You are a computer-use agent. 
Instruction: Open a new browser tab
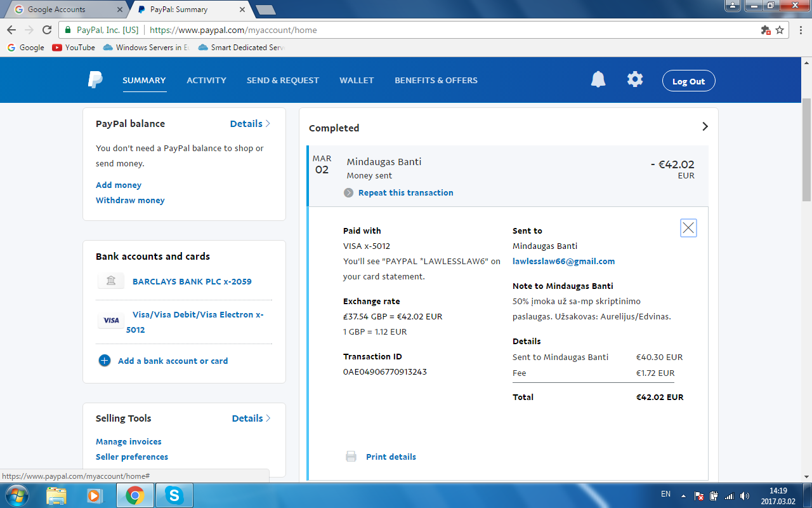[265, 10]
